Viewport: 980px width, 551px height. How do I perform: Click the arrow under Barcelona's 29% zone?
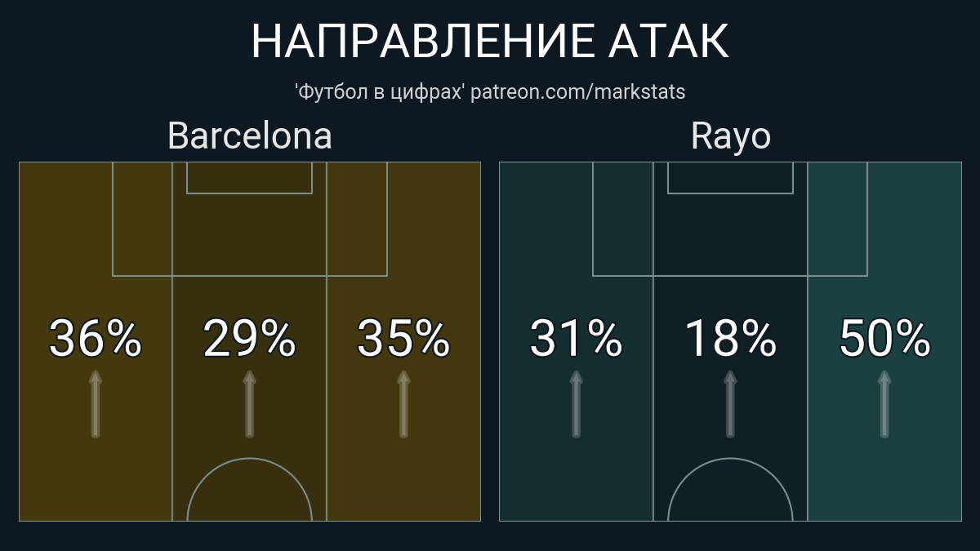(x=249, y=405)
